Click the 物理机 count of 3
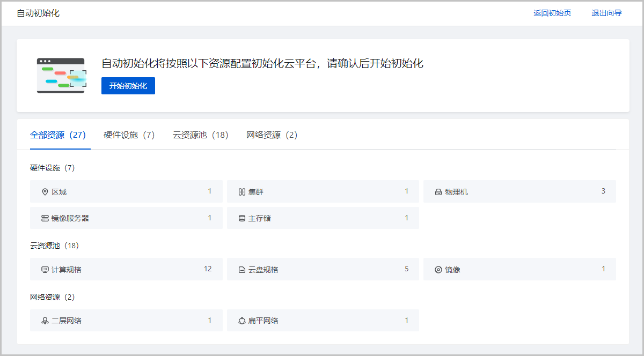 [x=603, y=191]
